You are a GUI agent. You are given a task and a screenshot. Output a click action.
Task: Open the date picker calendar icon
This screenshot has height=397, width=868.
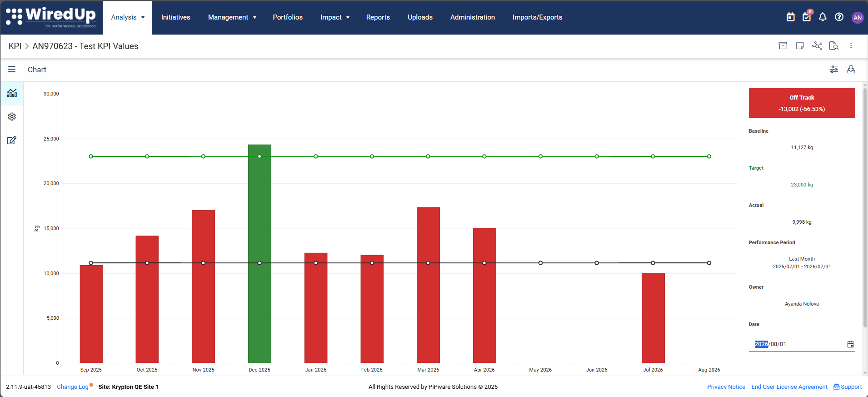850,344
